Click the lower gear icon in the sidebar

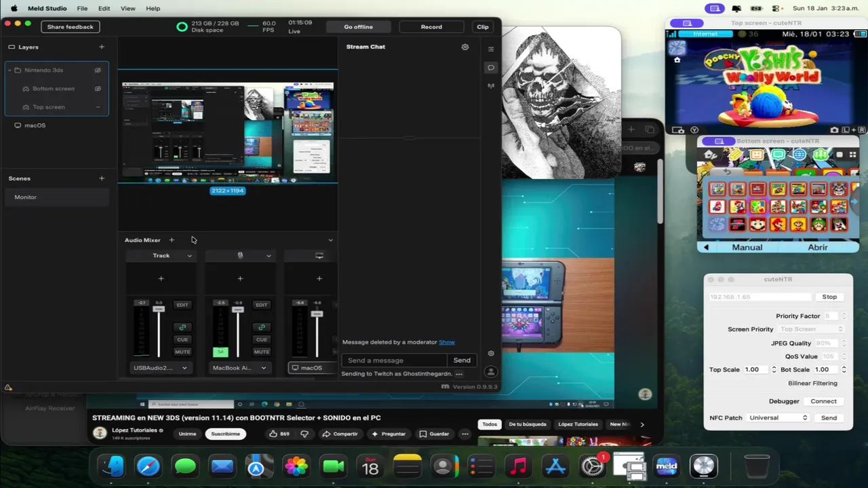(491, 353)
